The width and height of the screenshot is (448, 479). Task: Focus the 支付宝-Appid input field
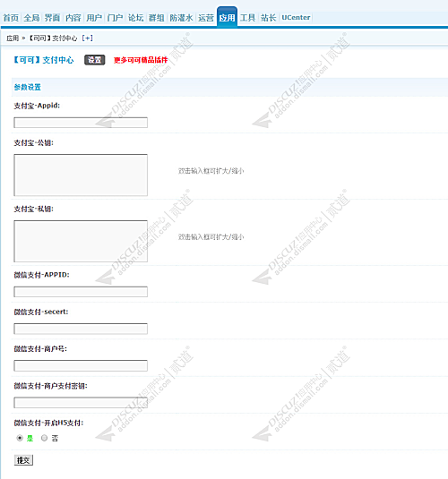pos(81,123)
